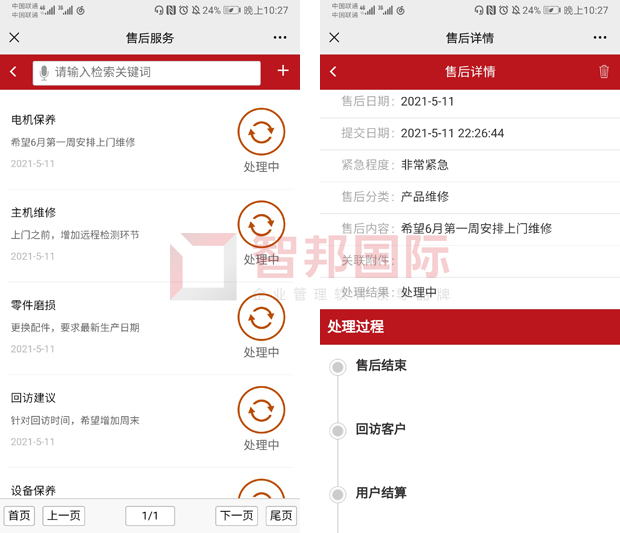This screenshot has width=620, height=533.
Task: Click the 处理中 status icon for 主机维修
Action: [261, 224]
